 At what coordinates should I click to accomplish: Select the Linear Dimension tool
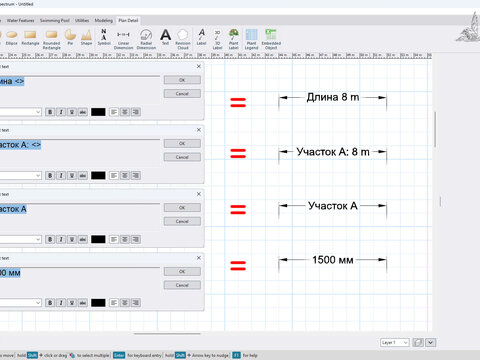click(123, 39)
